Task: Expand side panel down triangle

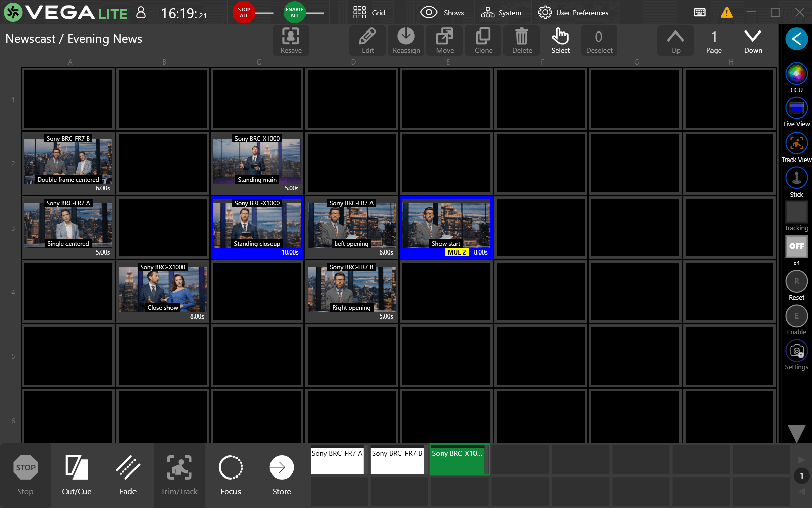Action: pyautogui.click(x=796, y=434)
